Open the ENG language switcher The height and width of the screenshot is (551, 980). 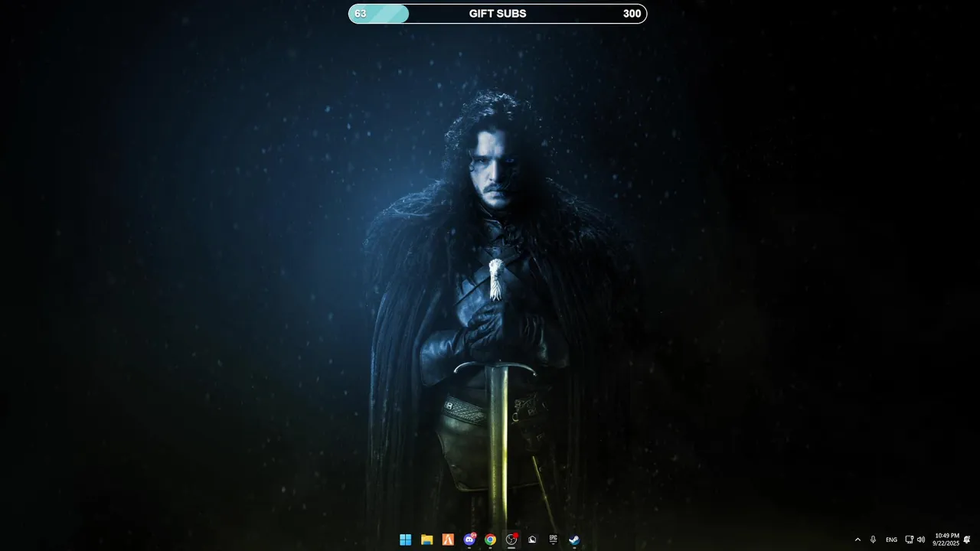click(891, 540)
